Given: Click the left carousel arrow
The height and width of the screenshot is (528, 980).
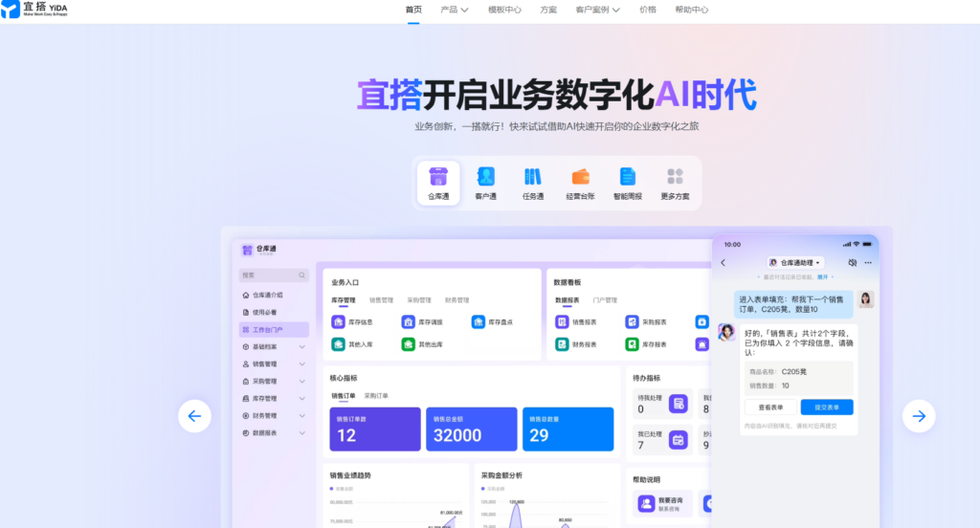Looking at the screenshot, I should pyautogui.click(x=194, y=415).
